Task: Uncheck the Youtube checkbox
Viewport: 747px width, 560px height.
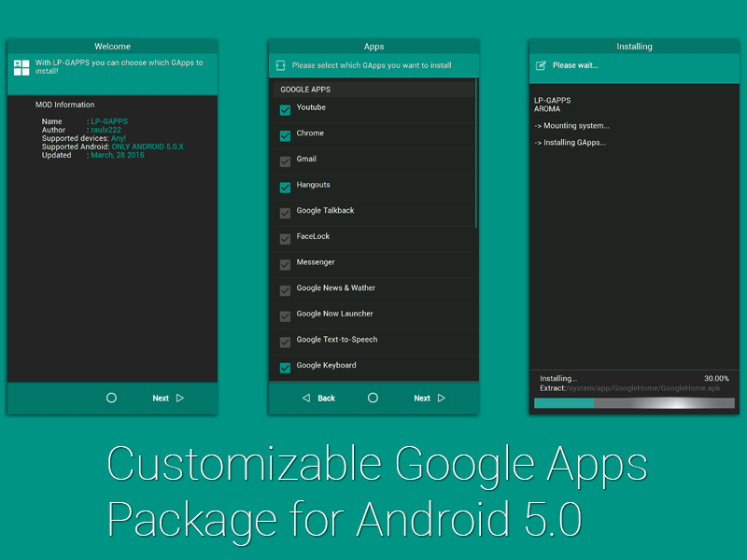Action: coord(285,110)
